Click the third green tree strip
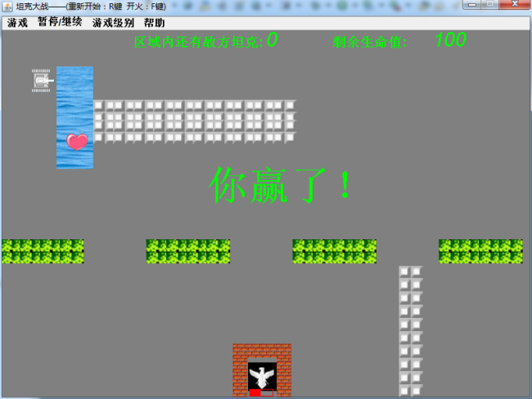532x399 pixels. [x=334, y=252]
